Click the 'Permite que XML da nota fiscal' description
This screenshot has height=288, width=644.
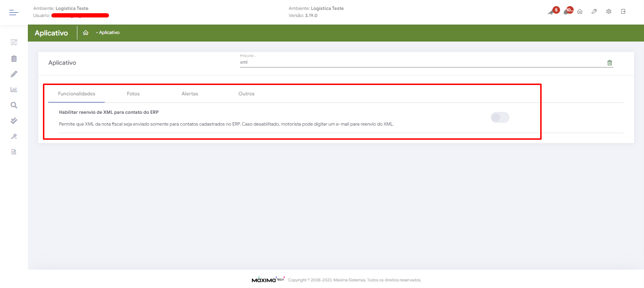coord(226,124)
